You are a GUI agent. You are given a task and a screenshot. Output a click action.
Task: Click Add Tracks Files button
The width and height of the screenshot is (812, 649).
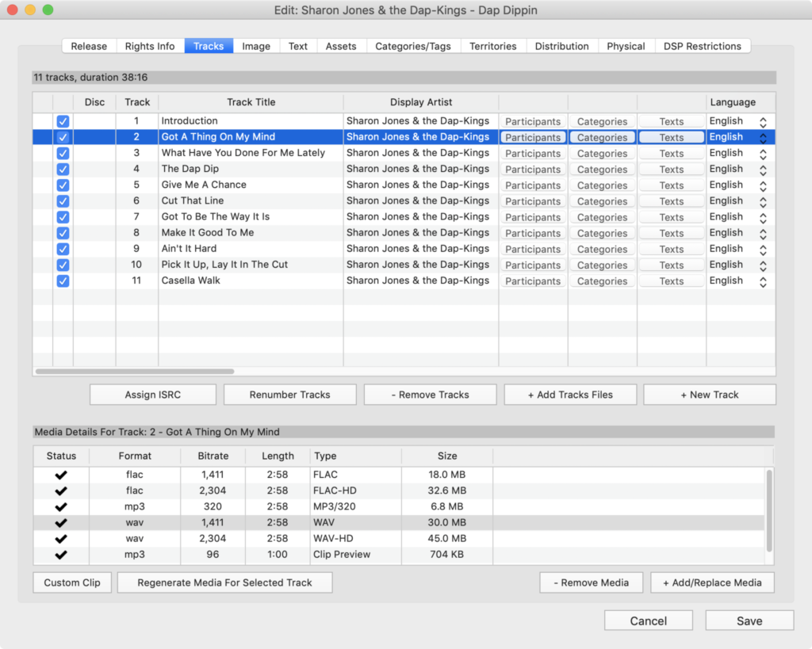[x=570, y=395]
